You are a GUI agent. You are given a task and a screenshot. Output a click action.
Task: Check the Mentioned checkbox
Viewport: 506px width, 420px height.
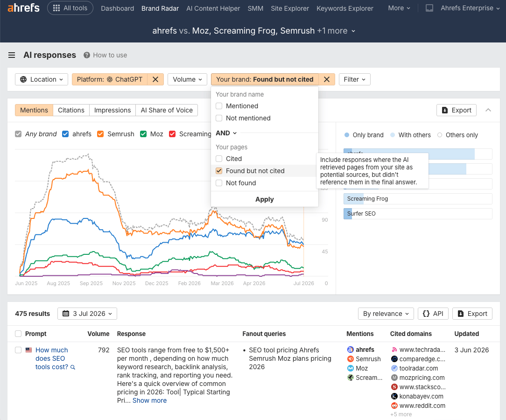click(219, 106)
